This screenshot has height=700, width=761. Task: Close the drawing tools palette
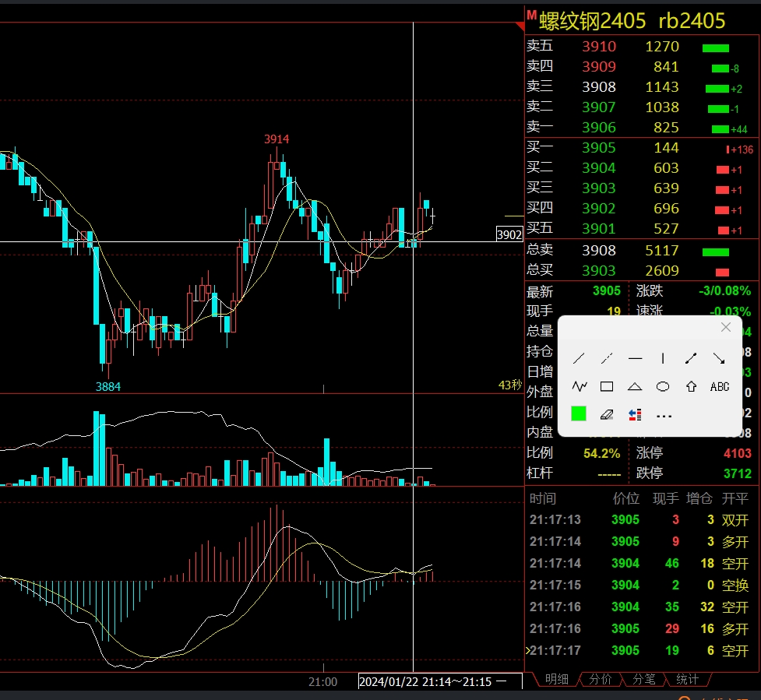(726, 328)
